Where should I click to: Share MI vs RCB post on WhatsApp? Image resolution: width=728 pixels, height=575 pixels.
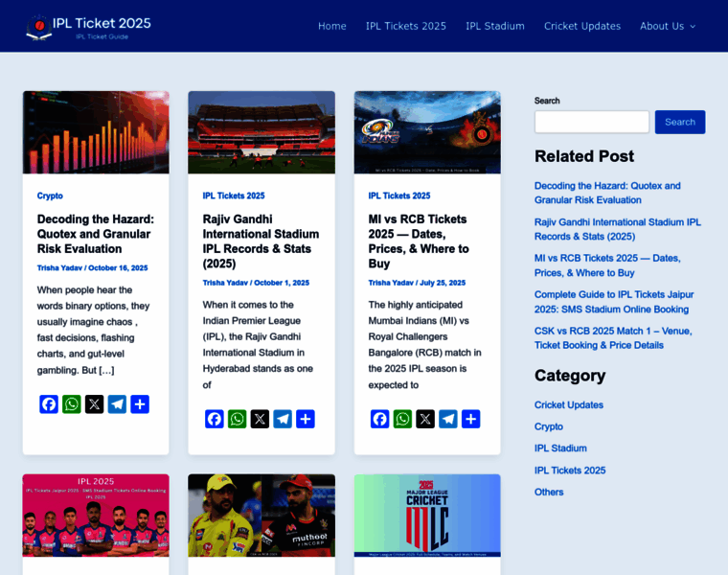click(402, 419)
